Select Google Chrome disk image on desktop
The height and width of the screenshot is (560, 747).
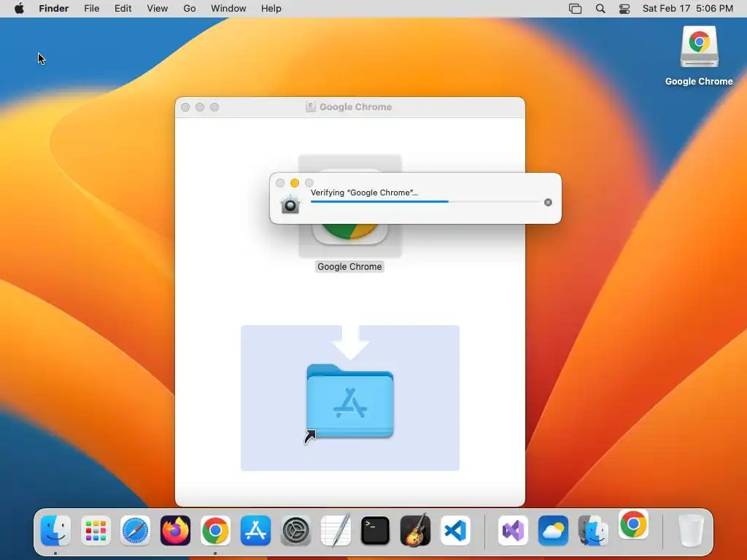point(699,47)
